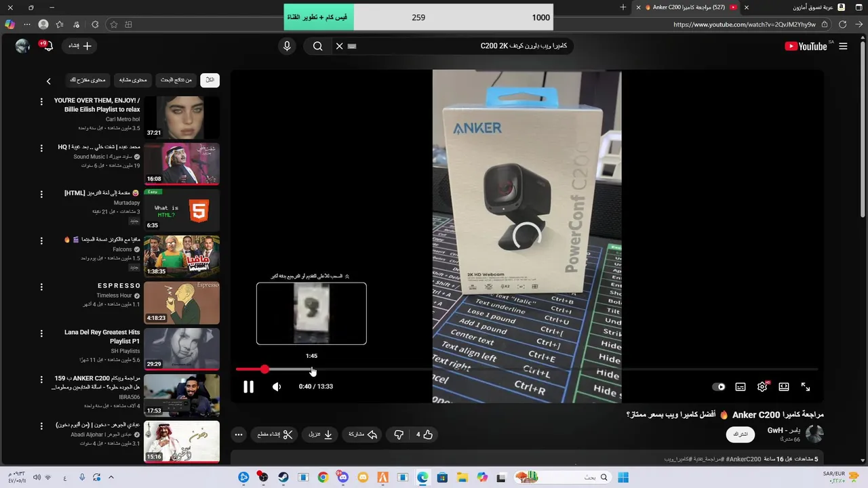868x488 pixels.
Task: Open File Explorer from the taskbar
Action: coord(462,477)
